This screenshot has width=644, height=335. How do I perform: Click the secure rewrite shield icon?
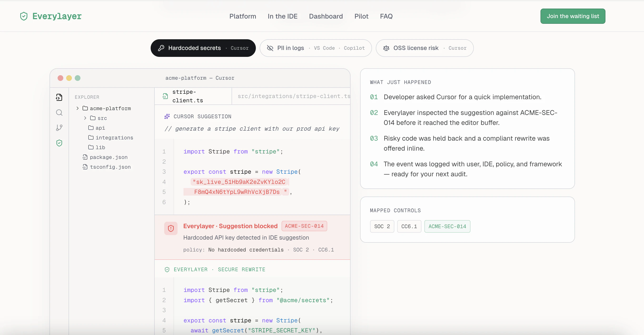[x=167, y=270]
